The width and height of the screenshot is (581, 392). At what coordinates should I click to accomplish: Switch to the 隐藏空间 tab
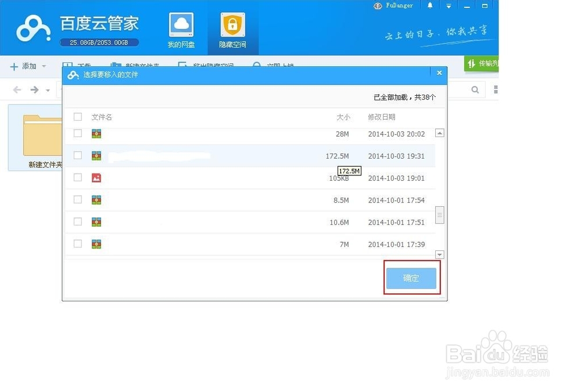[x=233, y=30]
